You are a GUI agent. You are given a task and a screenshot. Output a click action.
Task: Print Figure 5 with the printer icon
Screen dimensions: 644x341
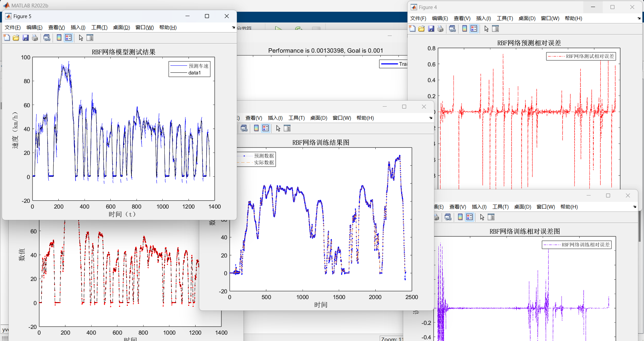[x=35, y=38]
